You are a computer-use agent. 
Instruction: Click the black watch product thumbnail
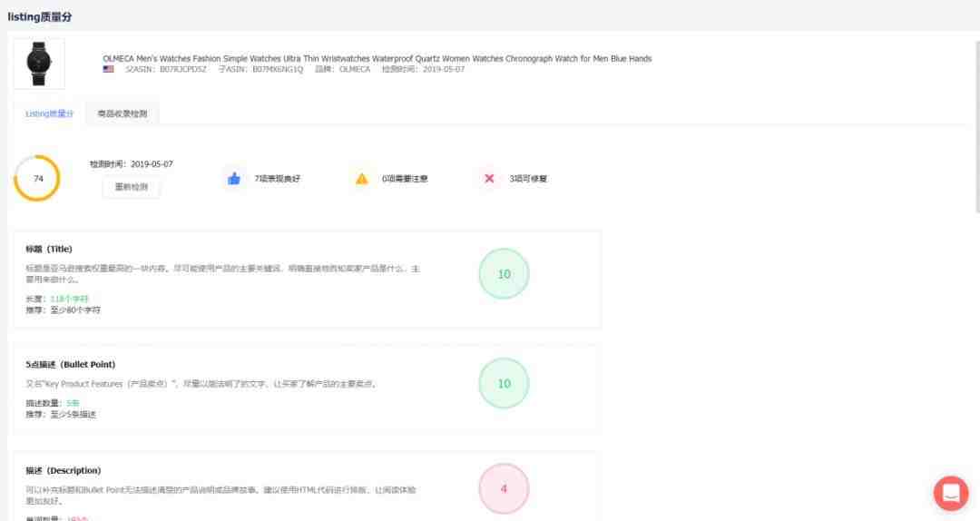39,64
